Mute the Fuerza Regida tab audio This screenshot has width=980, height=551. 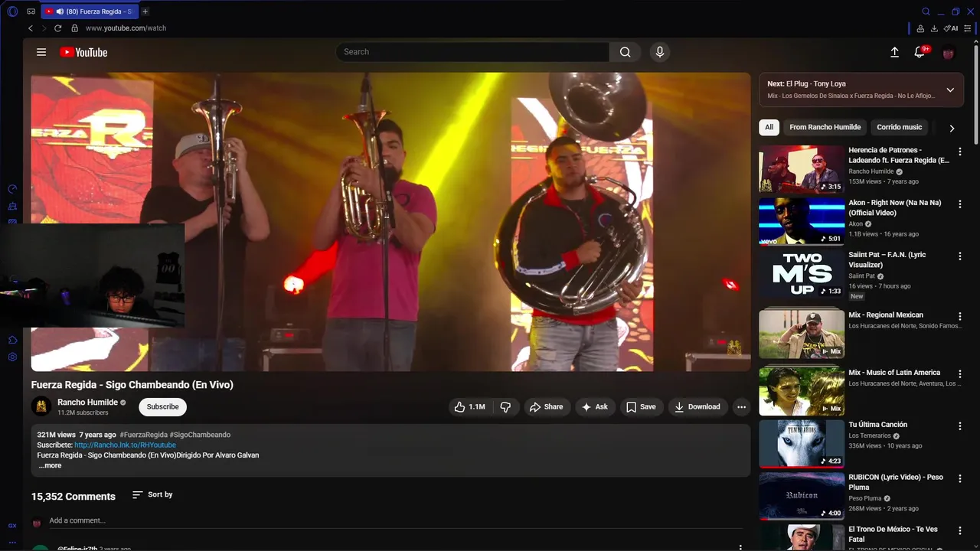60,11
